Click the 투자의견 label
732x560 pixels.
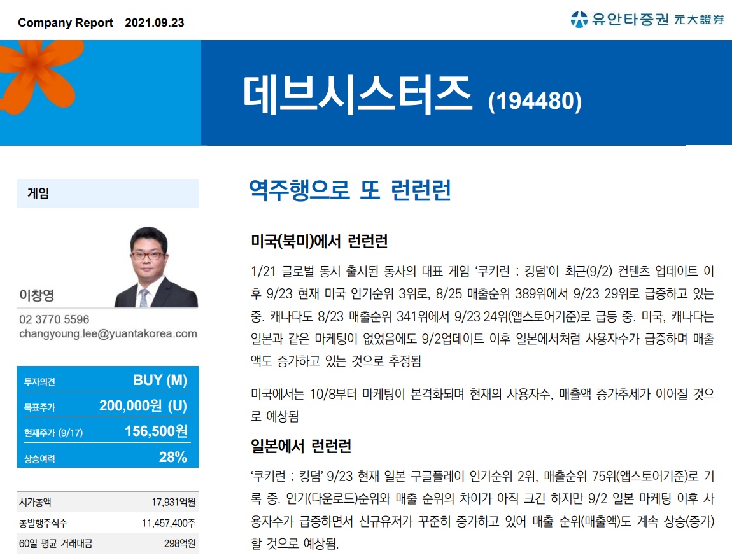click(x=39, y=382)
